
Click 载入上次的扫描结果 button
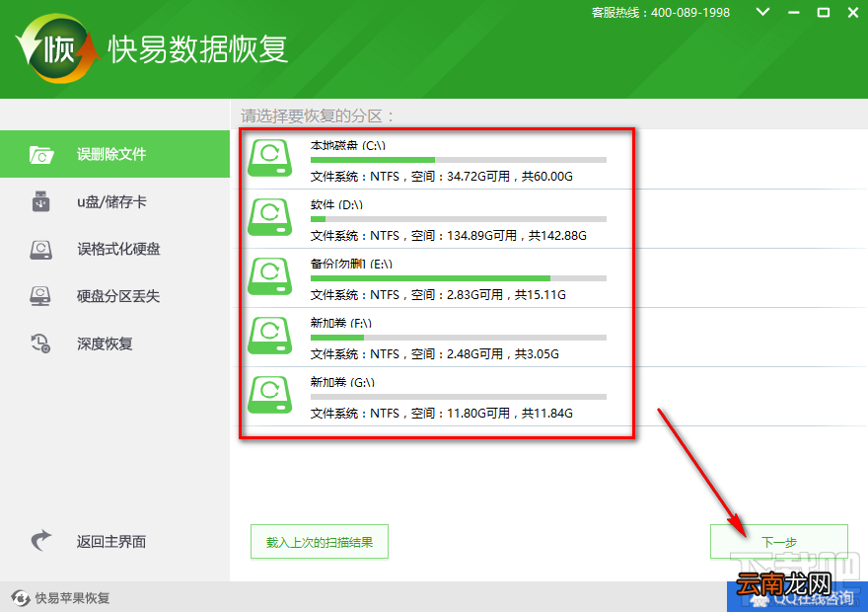[x=320, y=542]
